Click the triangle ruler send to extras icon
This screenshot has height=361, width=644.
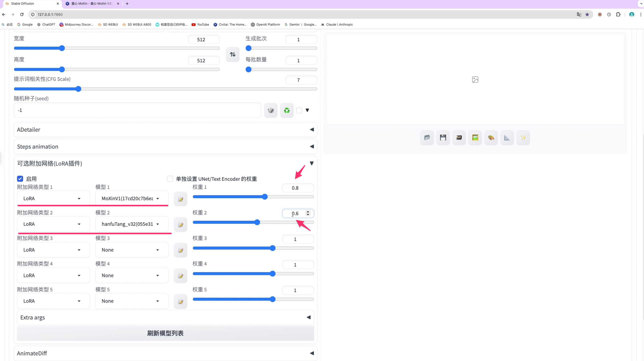coord(507,138)
